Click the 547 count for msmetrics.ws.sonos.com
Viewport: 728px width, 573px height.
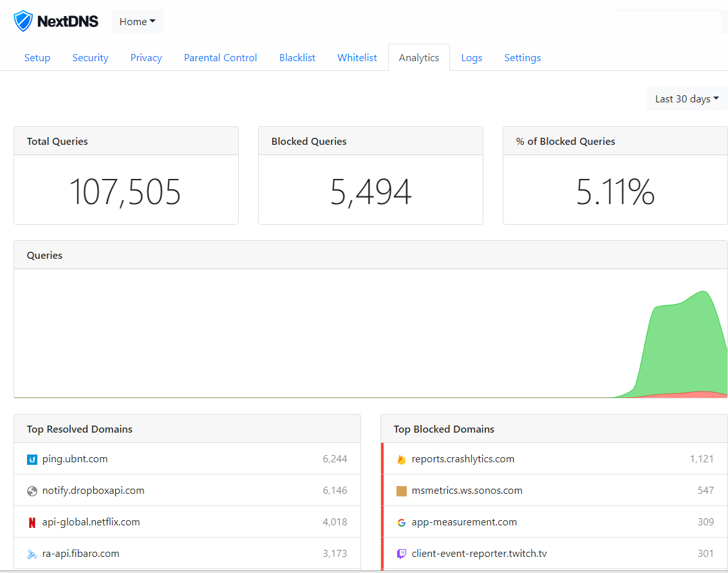click(x=705, y=491)
